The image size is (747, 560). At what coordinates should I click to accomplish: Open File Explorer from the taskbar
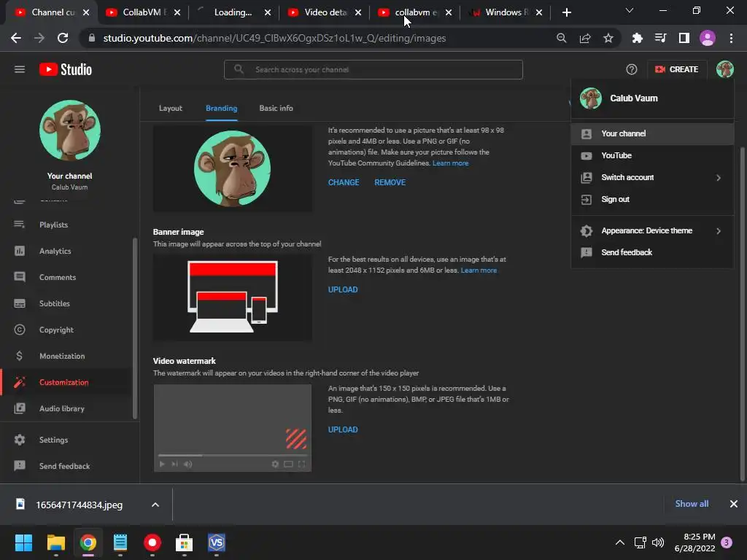(55, 542)
